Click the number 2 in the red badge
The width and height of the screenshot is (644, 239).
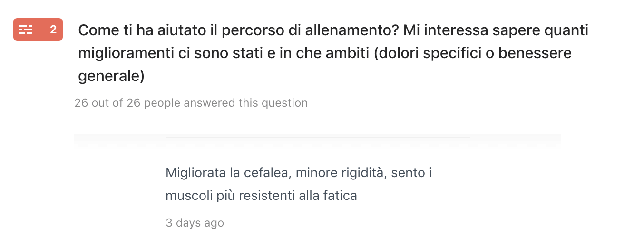pyautogui.click(x=53, y=30)
